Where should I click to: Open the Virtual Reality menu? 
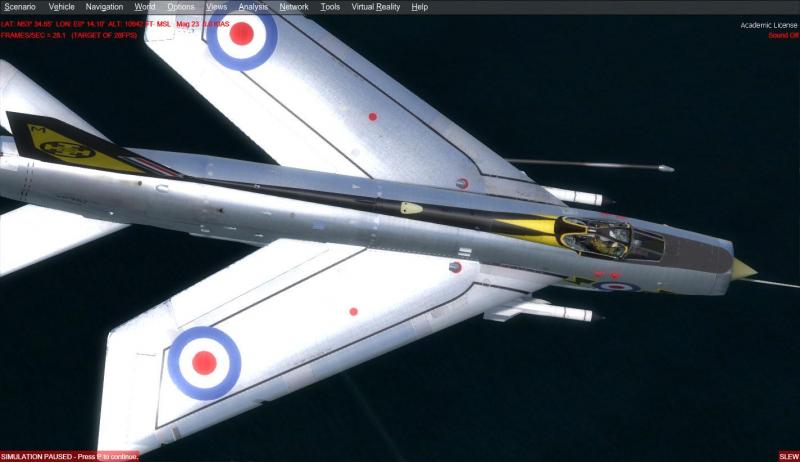pos(376,7)
